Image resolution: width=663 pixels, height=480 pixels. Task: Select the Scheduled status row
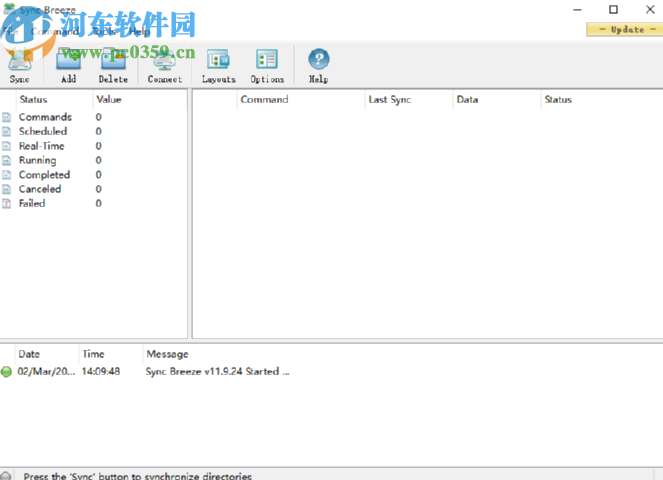coord(93,132)
